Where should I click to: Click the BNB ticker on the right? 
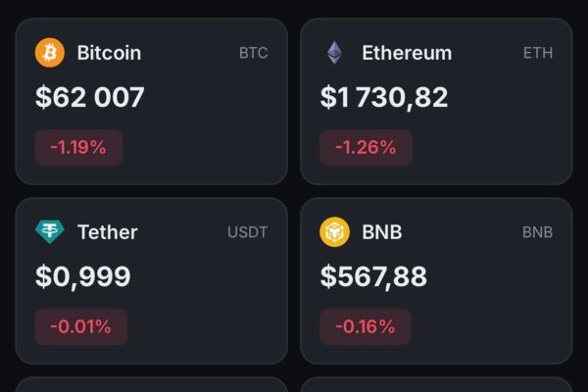coord(538,232)
